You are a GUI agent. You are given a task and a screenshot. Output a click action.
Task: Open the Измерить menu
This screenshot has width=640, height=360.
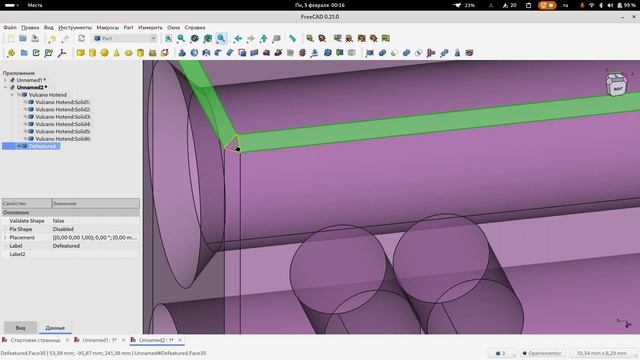click(150, 27)
